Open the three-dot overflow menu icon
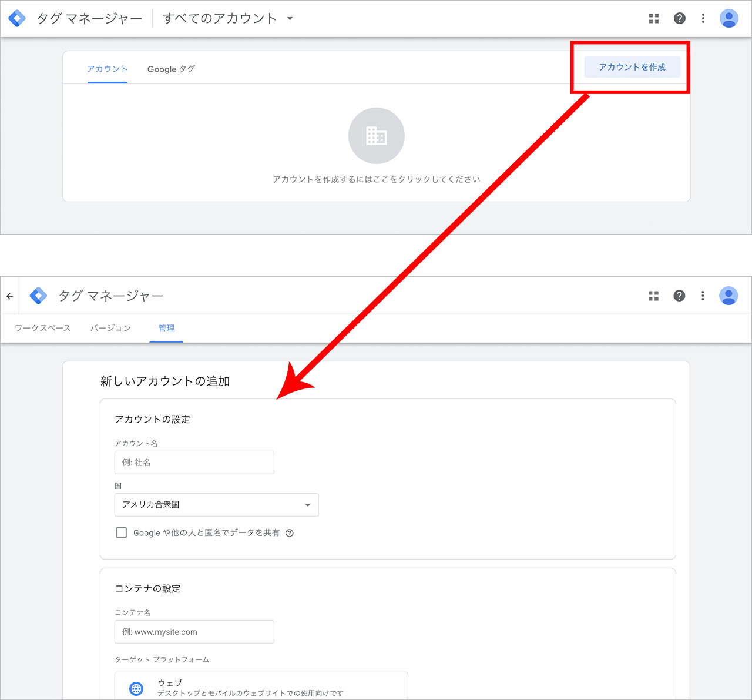The width and height of the screenshot is (752, 700). (703, 18)
